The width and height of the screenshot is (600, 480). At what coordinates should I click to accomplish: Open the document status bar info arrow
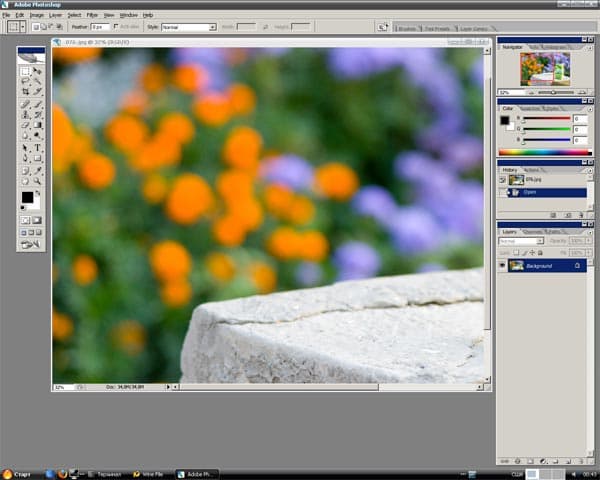[168, 387]
